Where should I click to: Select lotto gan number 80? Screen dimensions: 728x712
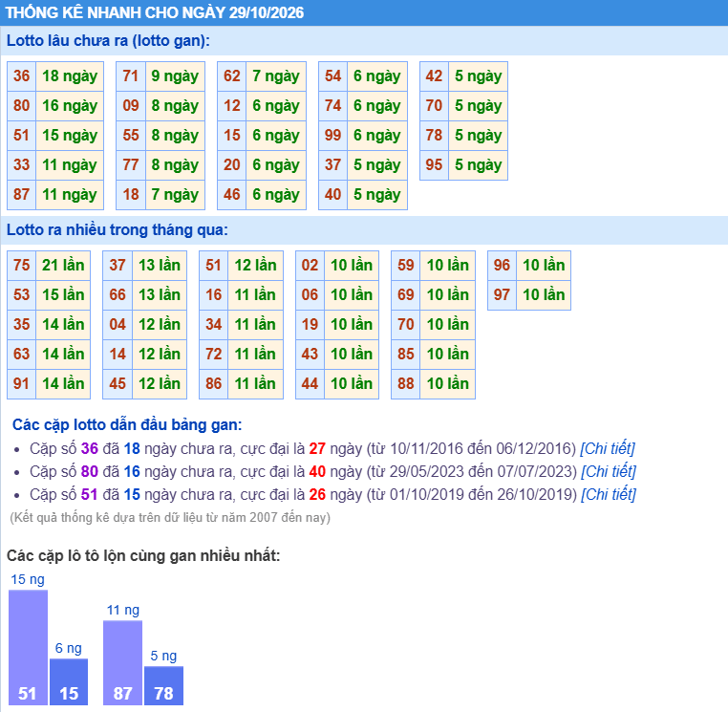pyautogui.click(x=22, y=106)
